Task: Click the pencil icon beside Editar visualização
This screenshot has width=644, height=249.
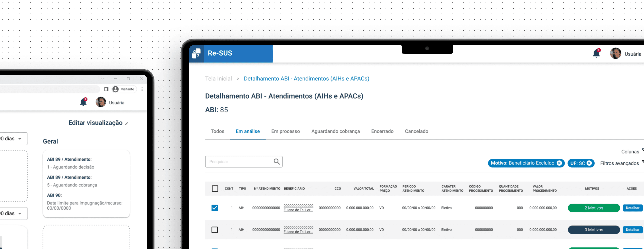Action: (127, 124)
